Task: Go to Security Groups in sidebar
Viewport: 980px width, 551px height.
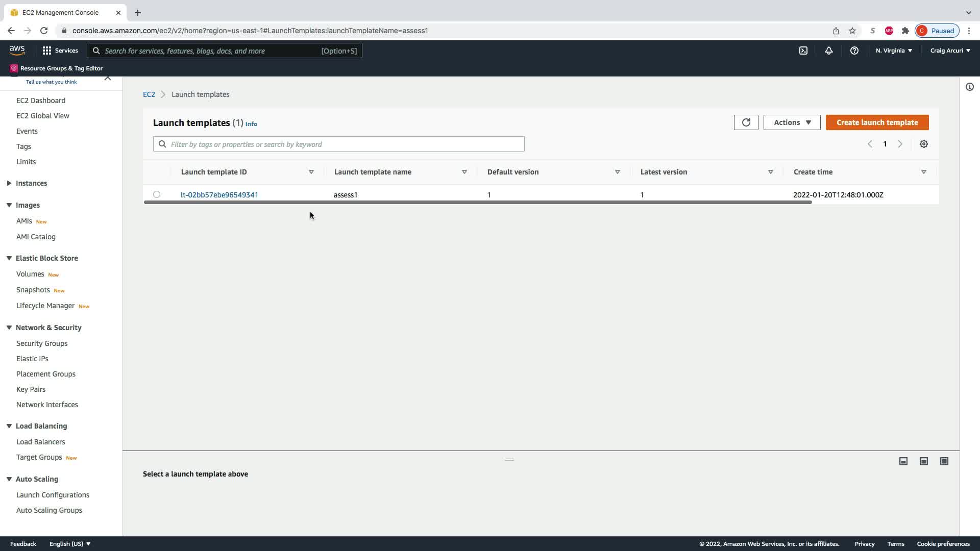Action: point(42,343)
